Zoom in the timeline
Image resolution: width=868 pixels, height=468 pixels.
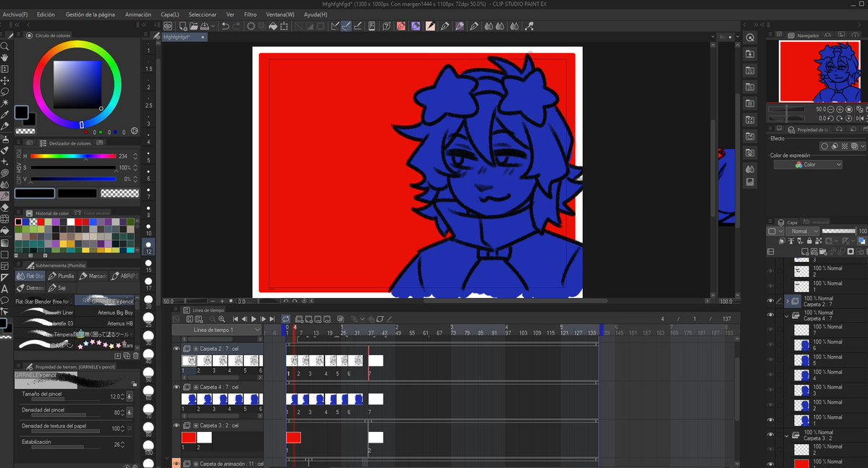point(222,319)
